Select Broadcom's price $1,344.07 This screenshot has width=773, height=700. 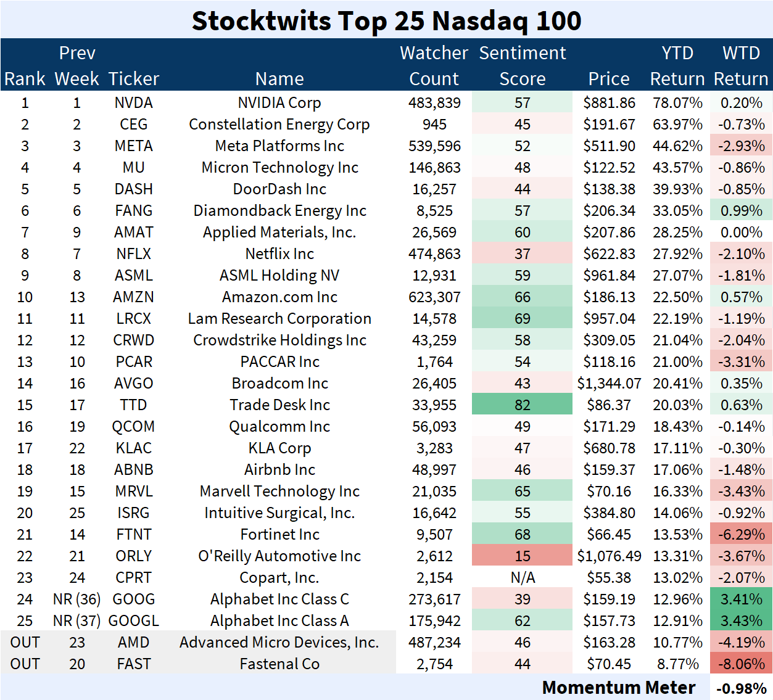click(609, 384)
